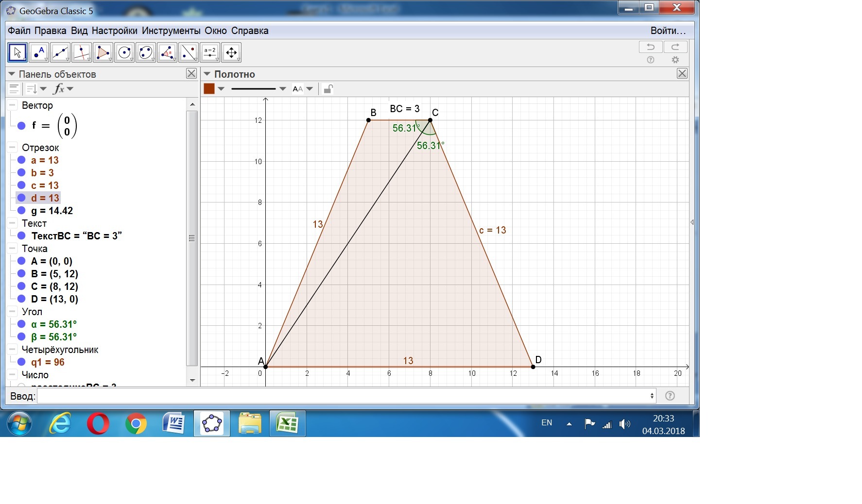Switch the EN keyboard language indicator
Image resolution: width=862 pixels, height=504 pixels.
[547, 423]
